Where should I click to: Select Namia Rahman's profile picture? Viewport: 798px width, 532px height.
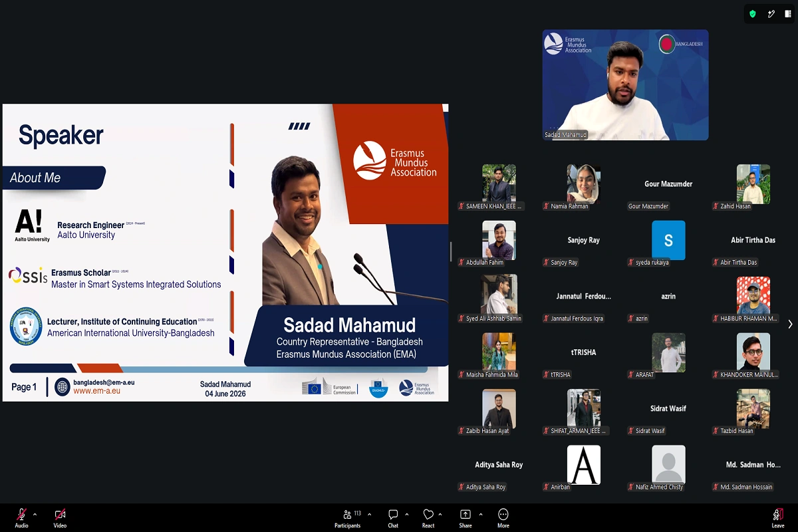click(x=584, y=184)
